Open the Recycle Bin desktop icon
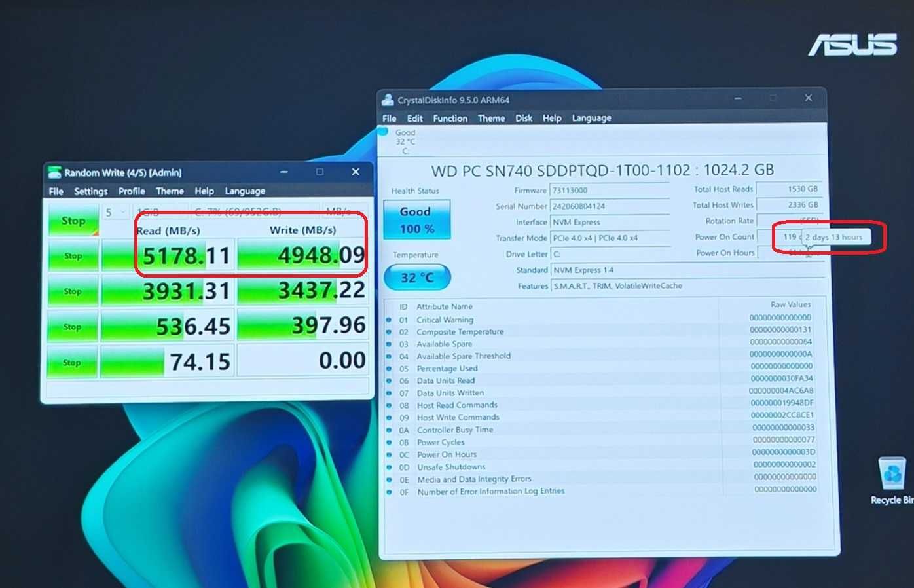Image resolution: width=914 pixels, height=588 pixels. coord(892,481)
